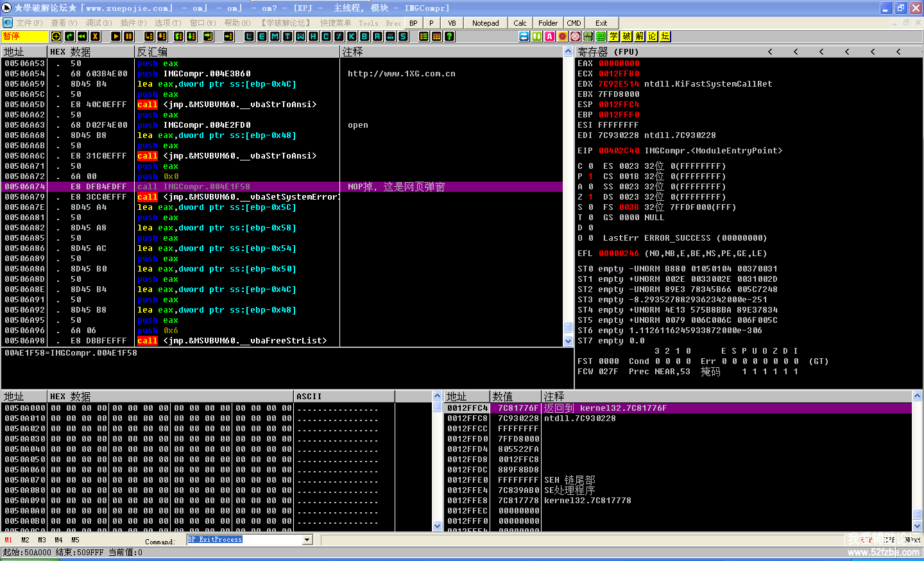Click the registers panel first left arrow

[x=770, y=51]
